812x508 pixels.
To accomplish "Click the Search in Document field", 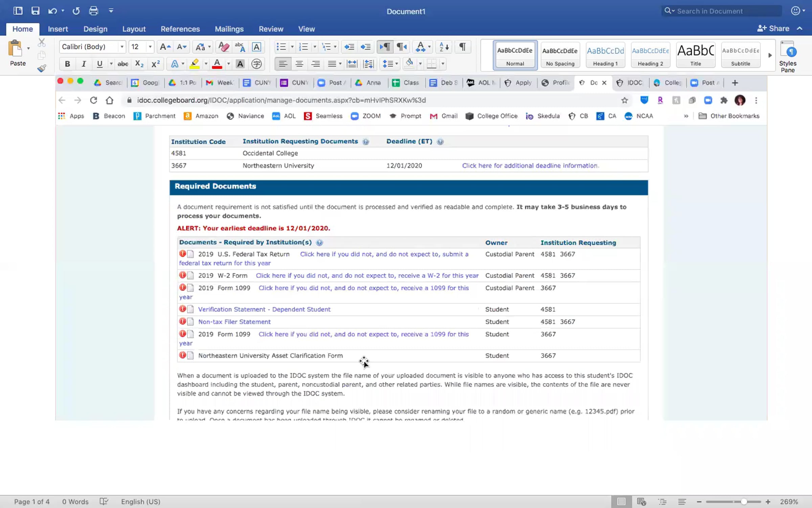I will click(722, 11).
